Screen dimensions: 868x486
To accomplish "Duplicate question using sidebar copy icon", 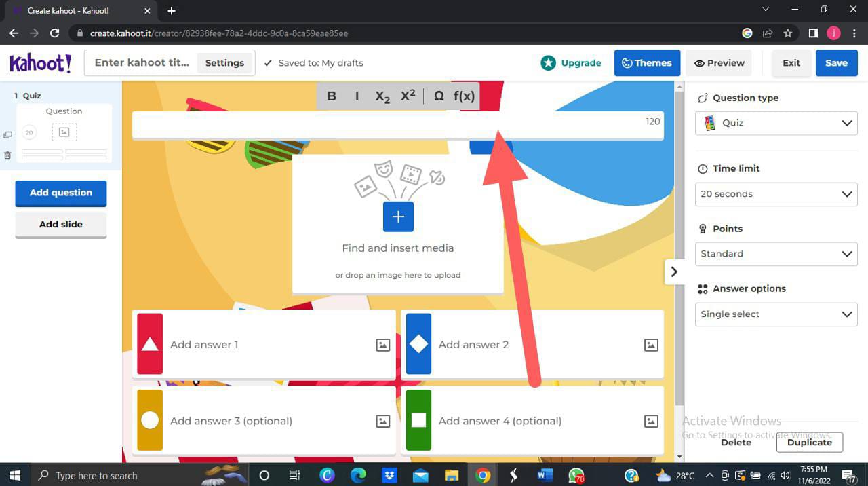I will [7, 135].
